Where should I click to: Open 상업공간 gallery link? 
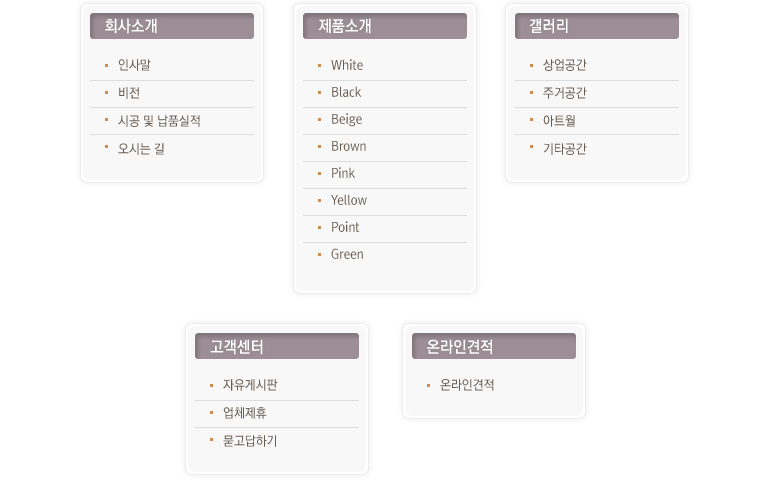click(x=564, y=65)
